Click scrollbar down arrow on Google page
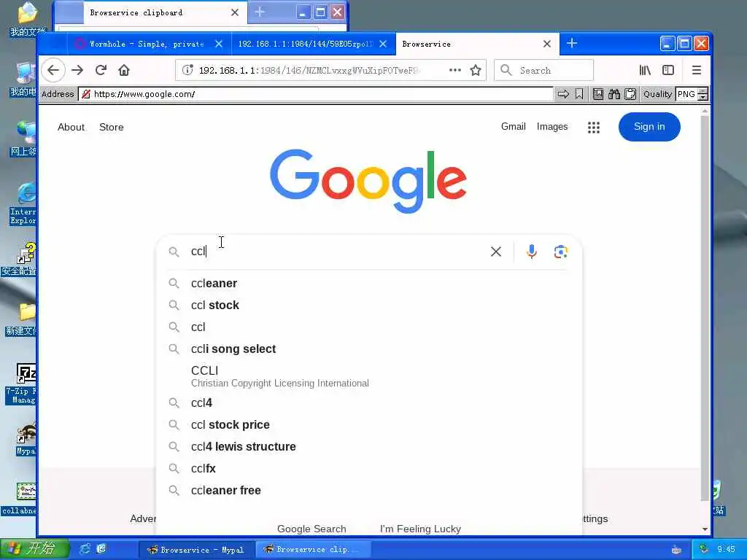The height and width of the screenshot is (560, 747). pos(705,529)
